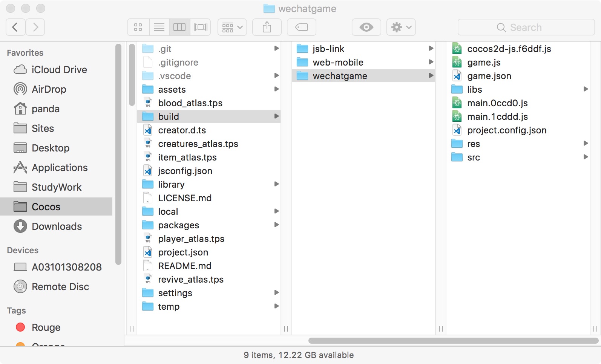Viewport: 601px width, 364px height.
Task: Expand the assets folder arrow
Action: (x=276, y=89)
